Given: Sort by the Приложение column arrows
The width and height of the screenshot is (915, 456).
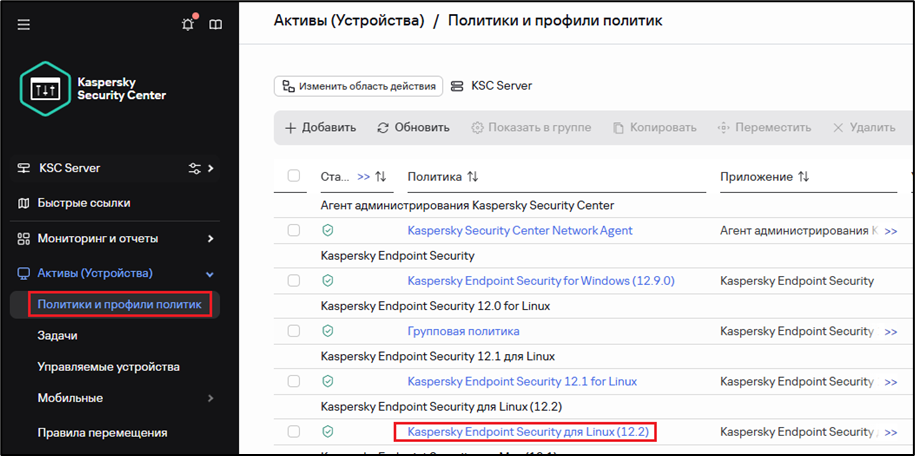Looking at the screenshot, I should click(804, 176).
